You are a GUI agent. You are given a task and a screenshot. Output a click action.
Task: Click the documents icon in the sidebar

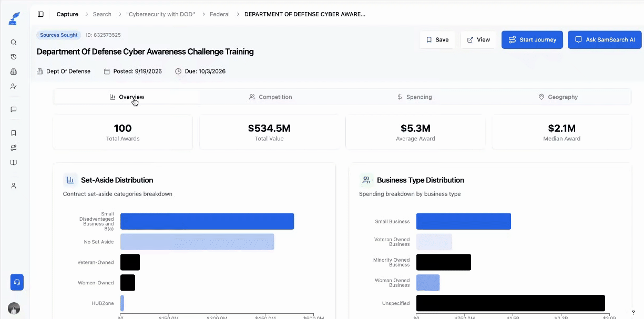point(14,71)
